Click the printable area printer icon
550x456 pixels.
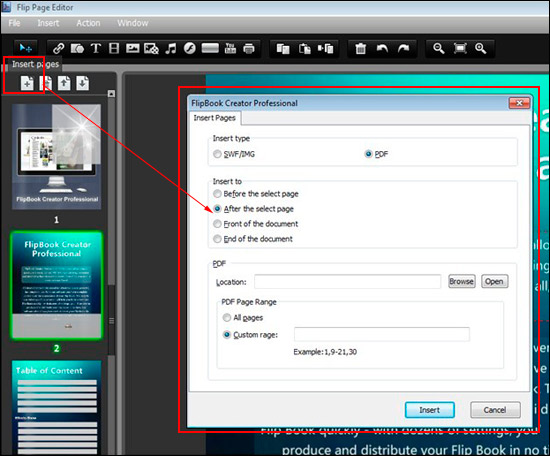pos(249,48)
